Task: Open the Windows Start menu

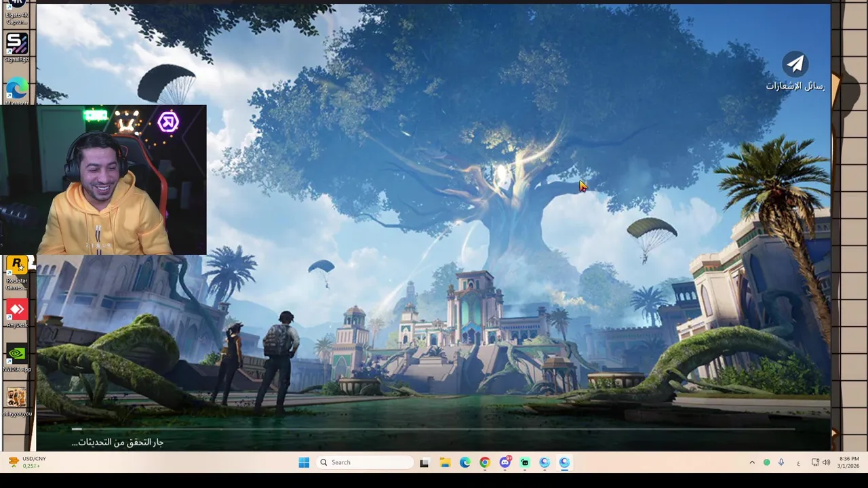Action: point(304,462)
